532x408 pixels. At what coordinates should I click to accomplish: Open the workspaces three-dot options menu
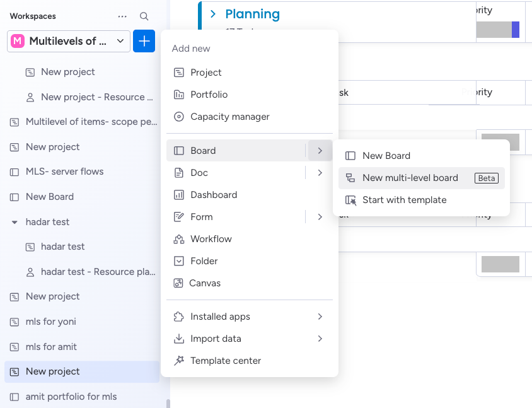coord(122,16)
